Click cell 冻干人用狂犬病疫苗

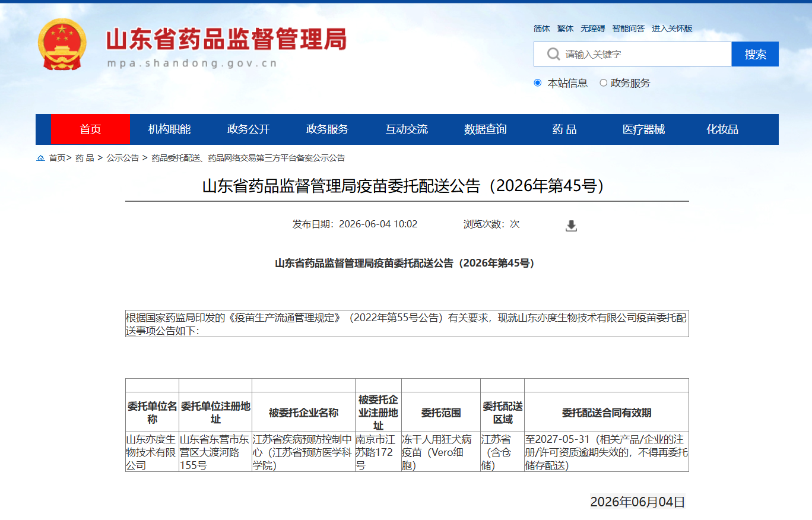441,452
